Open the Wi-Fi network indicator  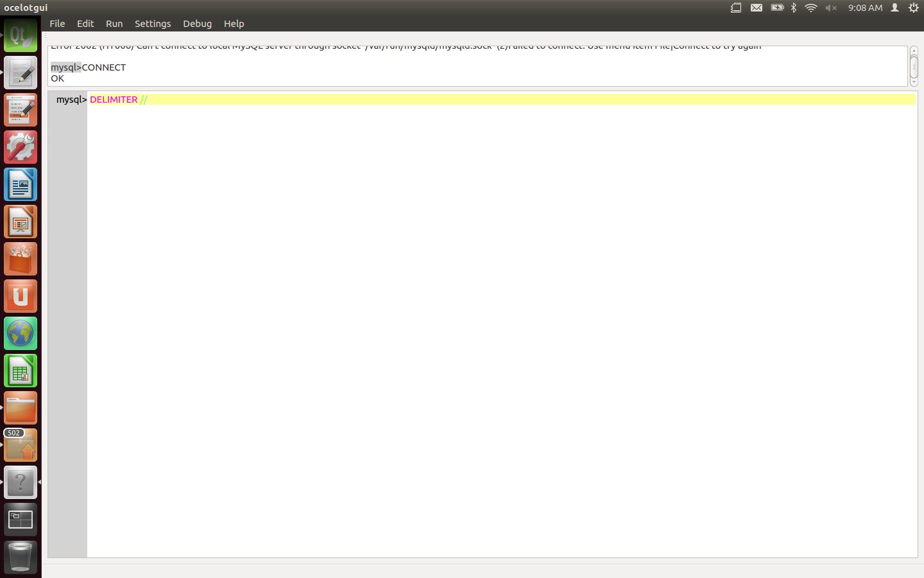click(x=811, y=8)
